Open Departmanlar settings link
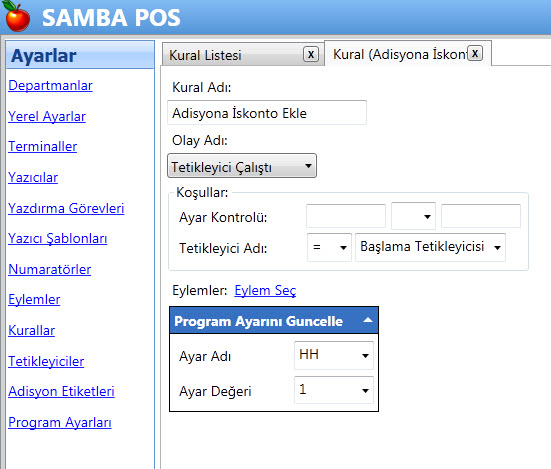 [50, 85]
